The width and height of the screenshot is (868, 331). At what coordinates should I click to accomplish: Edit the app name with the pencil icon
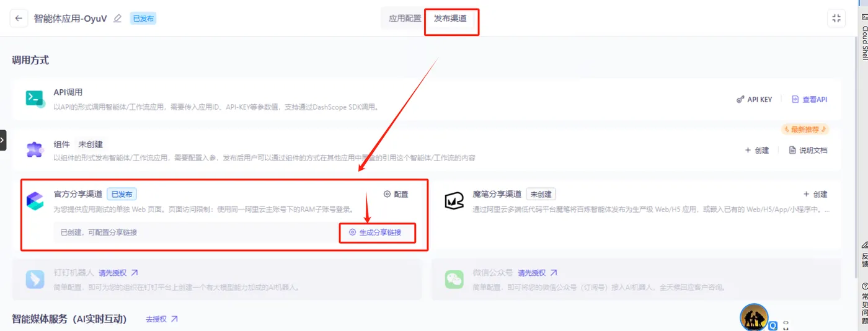118,19
